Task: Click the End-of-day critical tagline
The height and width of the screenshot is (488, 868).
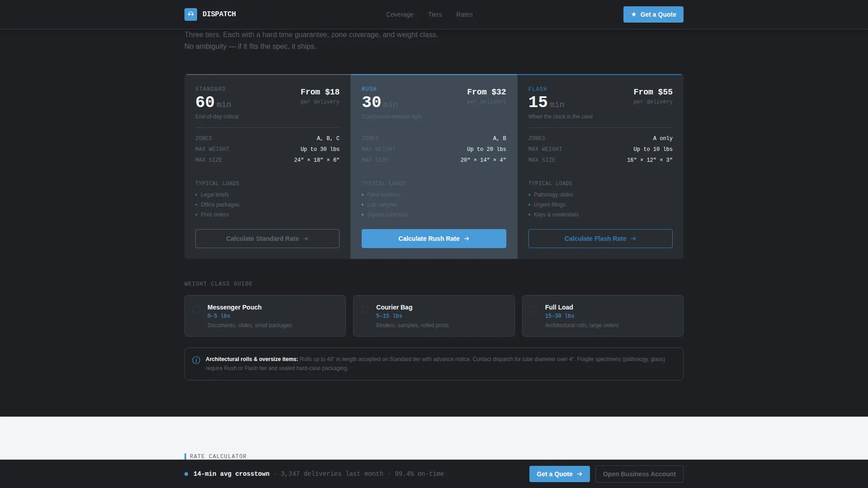Action: tap(217, 117)
